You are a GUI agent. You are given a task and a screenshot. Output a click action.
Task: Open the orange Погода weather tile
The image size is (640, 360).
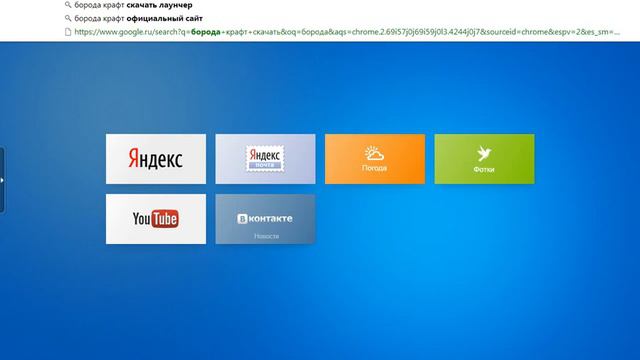(375, 159)
